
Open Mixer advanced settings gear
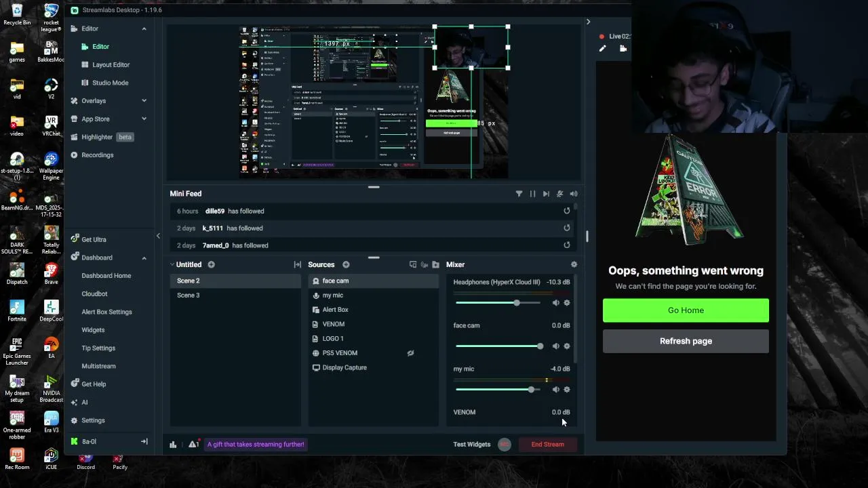[574, 264]
